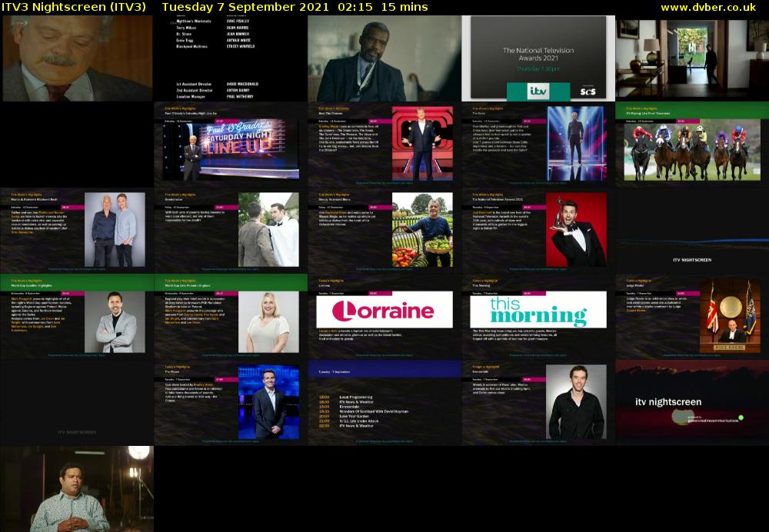Click the Lorraine logo
This screenshot has height=532, width=769.
(384, 310)
